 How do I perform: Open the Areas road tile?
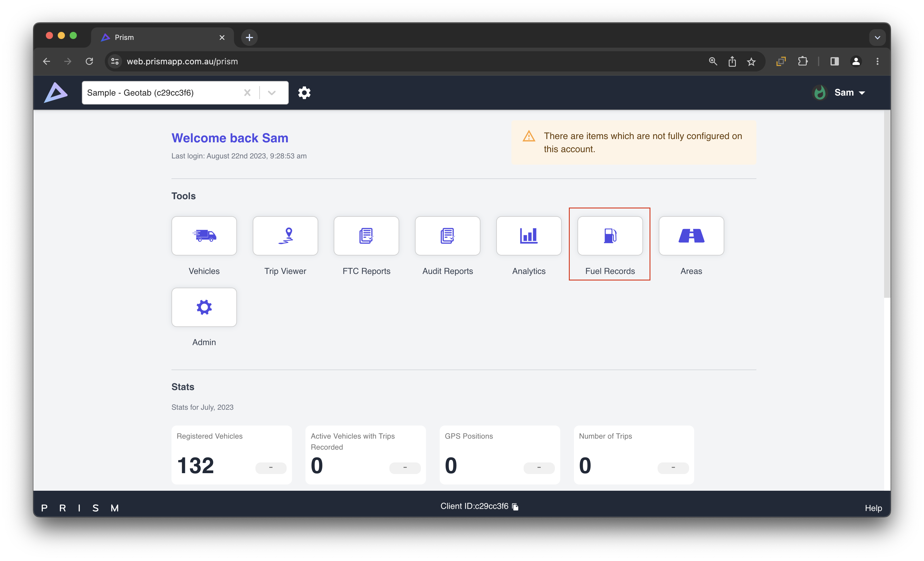[691, 236]
